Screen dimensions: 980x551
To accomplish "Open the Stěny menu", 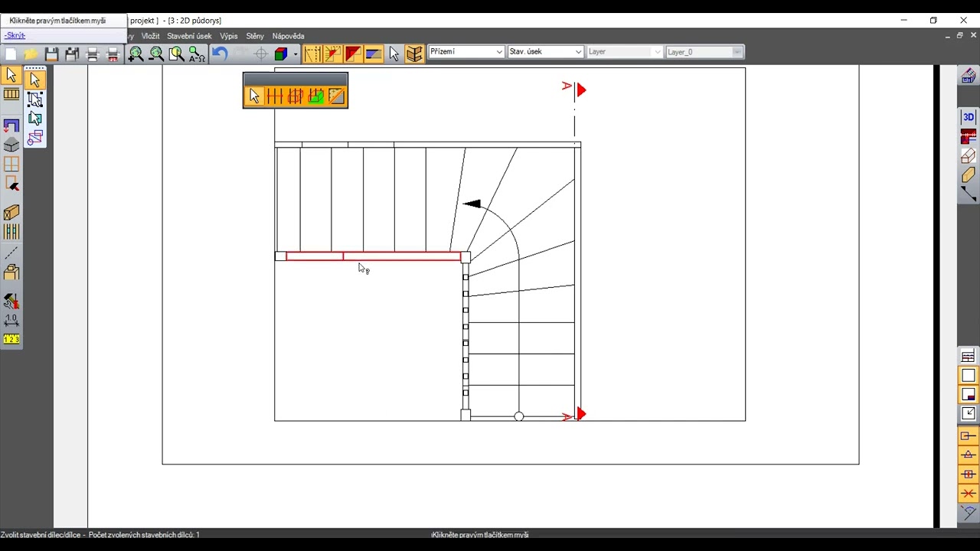I will click(255, 36).
